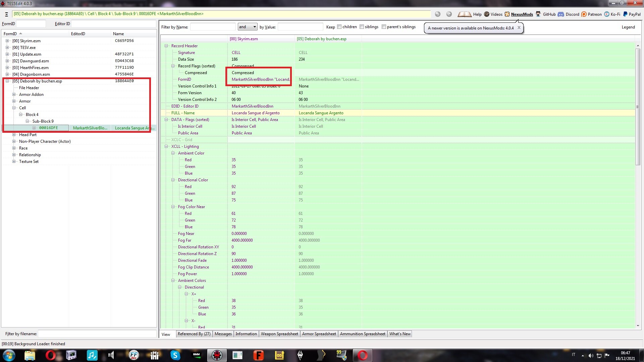Sort tree by FormID column header
The width and height of the screenshot is (644, 362).
point(35,34)
